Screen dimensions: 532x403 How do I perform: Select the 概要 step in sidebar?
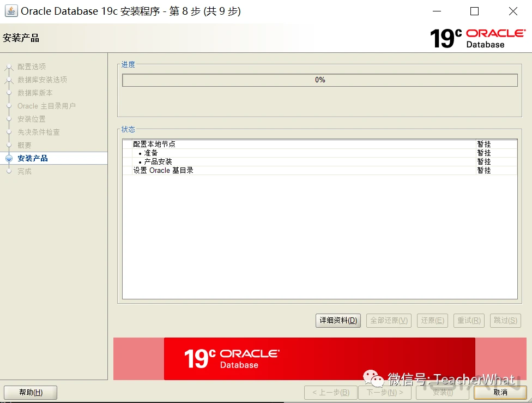25,145
